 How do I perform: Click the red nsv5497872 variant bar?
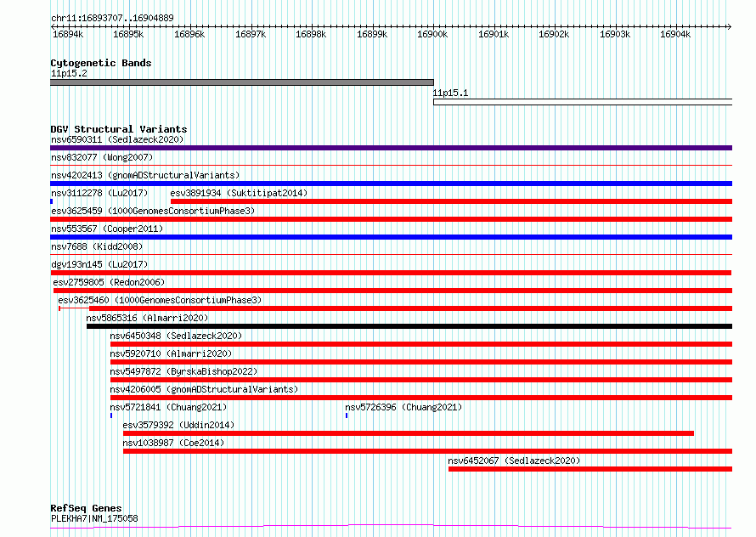point(421,380)
